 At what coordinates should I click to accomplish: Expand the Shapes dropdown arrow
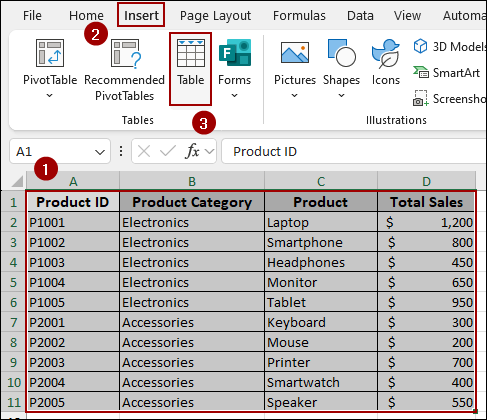point(341,96)
